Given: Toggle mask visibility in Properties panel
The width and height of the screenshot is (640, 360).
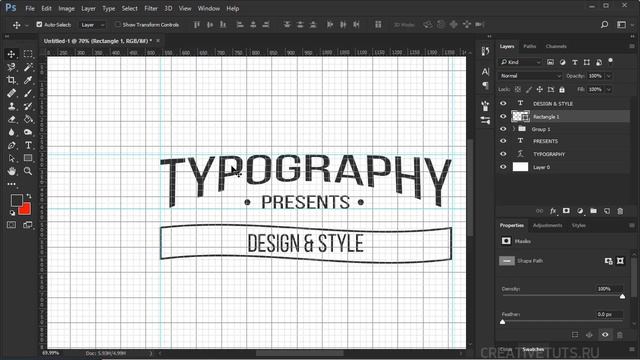Looking at the screenshot, I should tap(605, 335).
